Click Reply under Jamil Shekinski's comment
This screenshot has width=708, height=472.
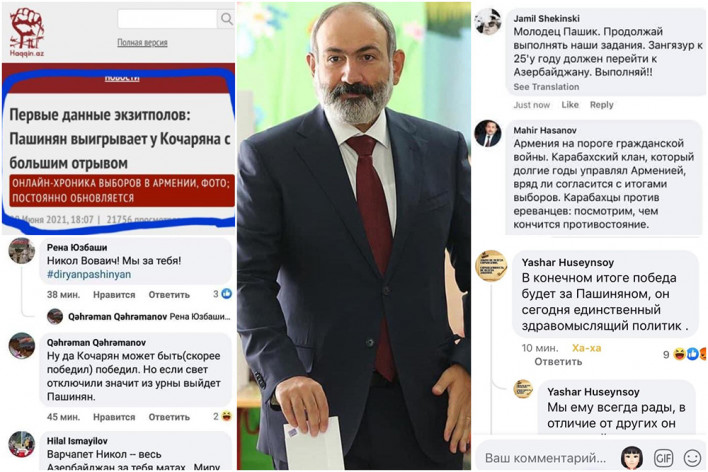[601, 105]
